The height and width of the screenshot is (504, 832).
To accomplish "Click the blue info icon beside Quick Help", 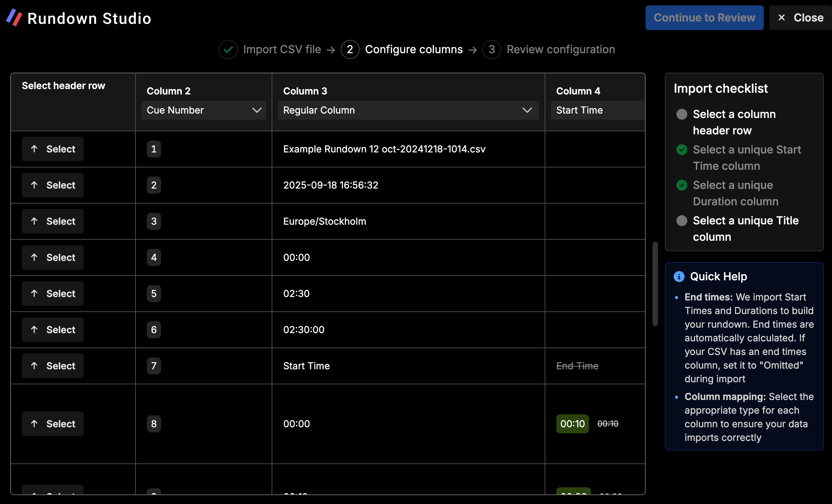I will click(x=679, y=276).
